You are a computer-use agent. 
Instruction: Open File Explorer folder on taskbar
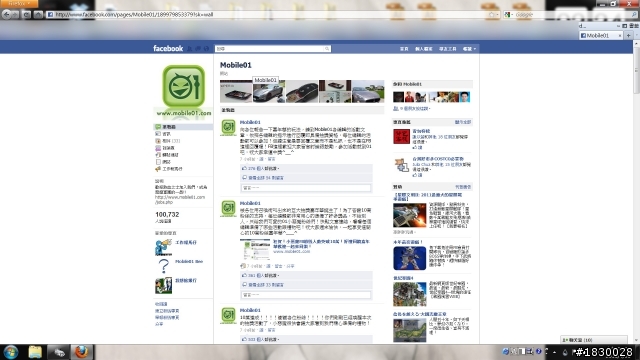tap(35, 352)
